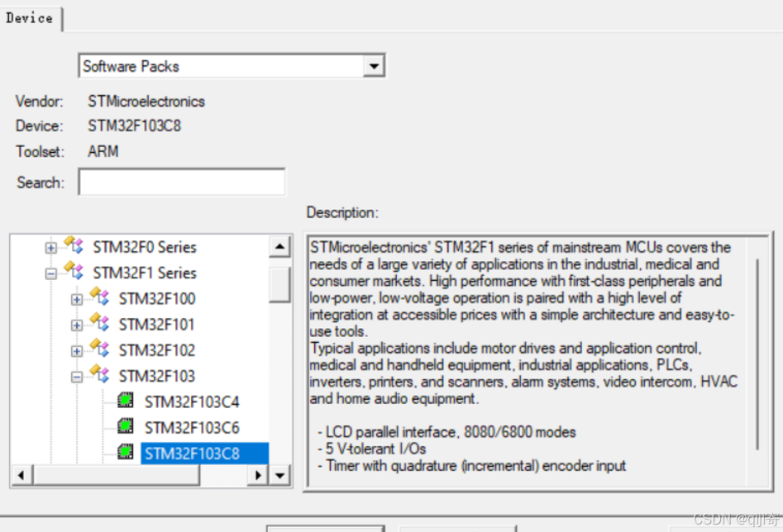
Task: Click the STM32F103 group icon
Action: [x=100, y=373]
